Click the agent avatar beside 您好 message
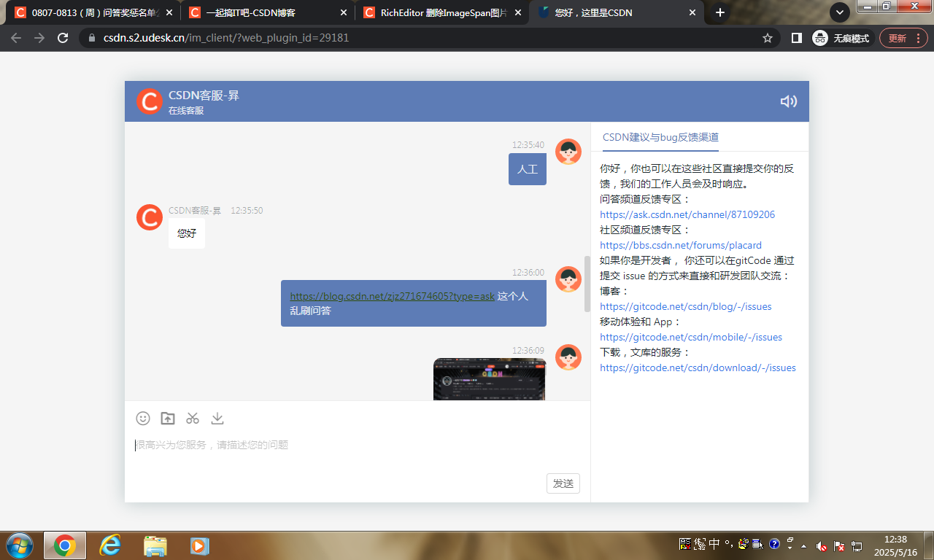Screen dimensions: 934x560 click(150, 217)
